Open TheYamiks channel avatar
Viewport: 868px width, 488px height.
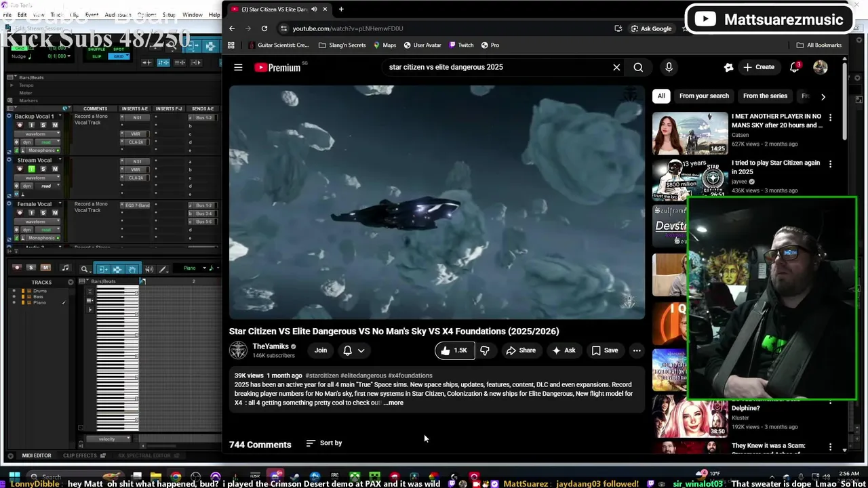coord(238,350)
